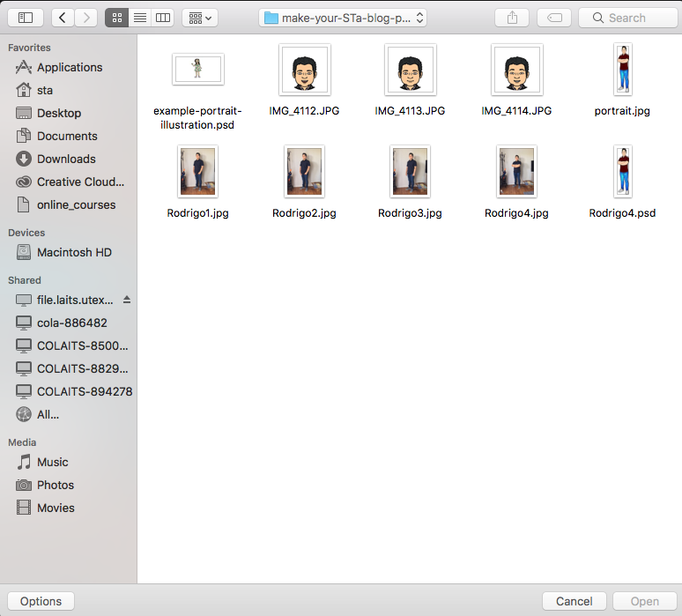Select the example-portrait-illustration.psd file

tap(197, 69)
